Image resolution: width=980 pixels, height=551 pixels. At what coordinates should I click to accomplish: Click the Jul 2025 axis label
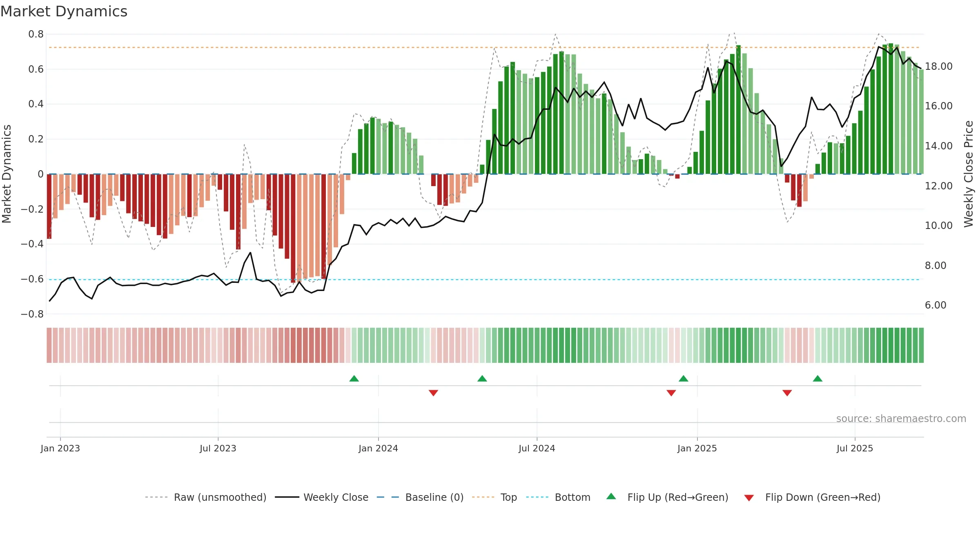855,448
